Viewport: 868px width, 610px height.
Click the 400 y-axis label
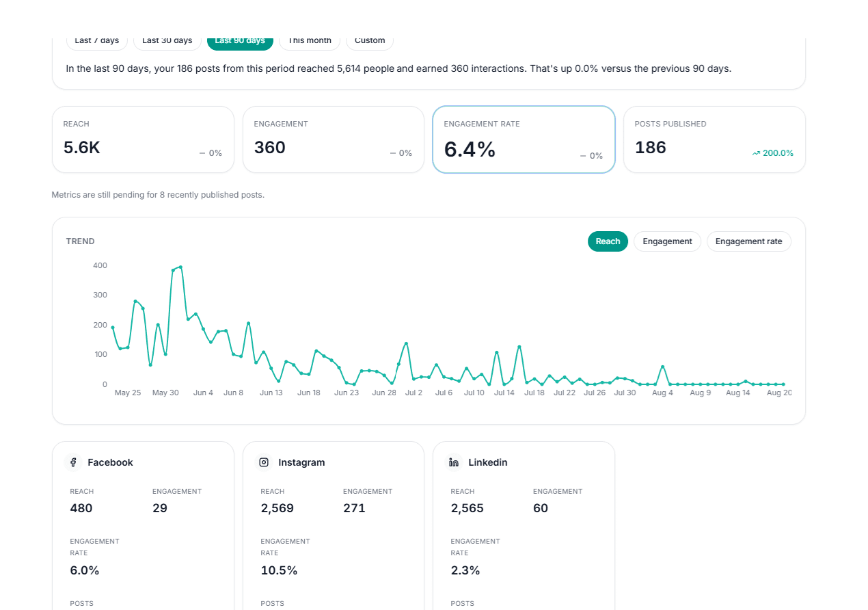point(100,265)
